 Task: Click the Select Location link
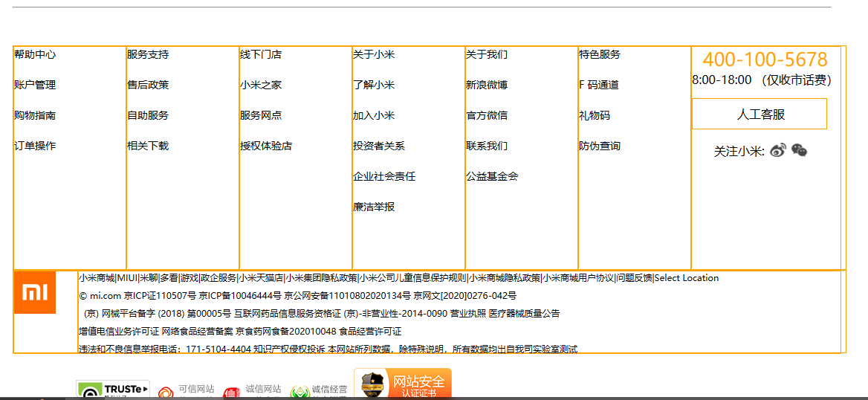click(x=687, y=278)
